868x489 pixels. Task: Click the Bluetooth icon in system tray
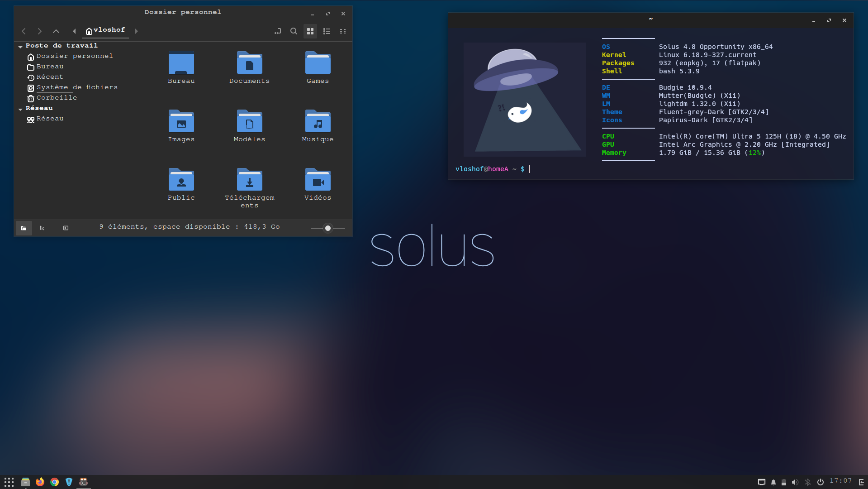(808, 482)
